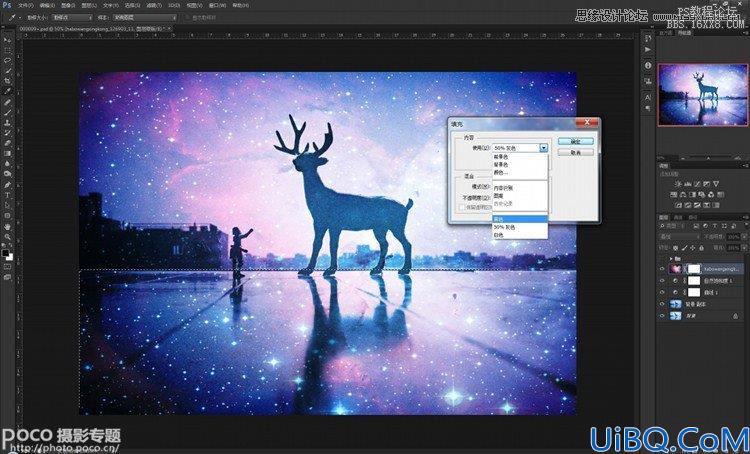Select the Dodge tool
The image size is (750, 454).
tap(8, 173)
